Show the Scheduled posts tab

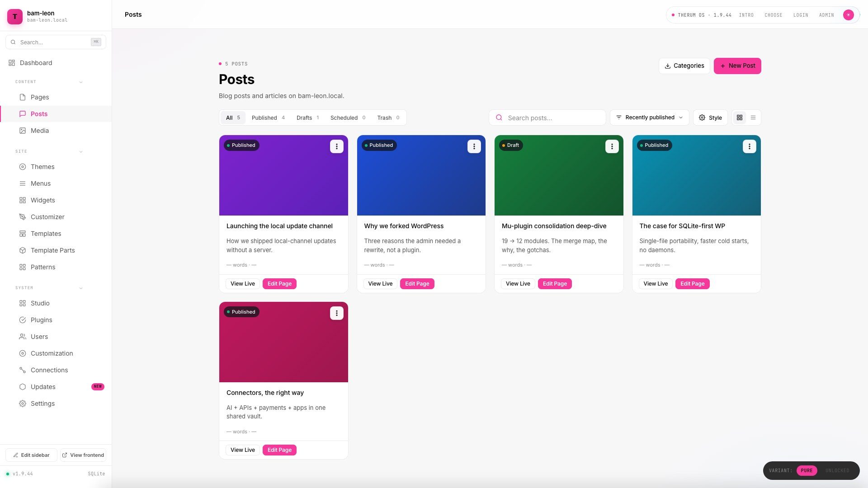(x=348, y=117)
